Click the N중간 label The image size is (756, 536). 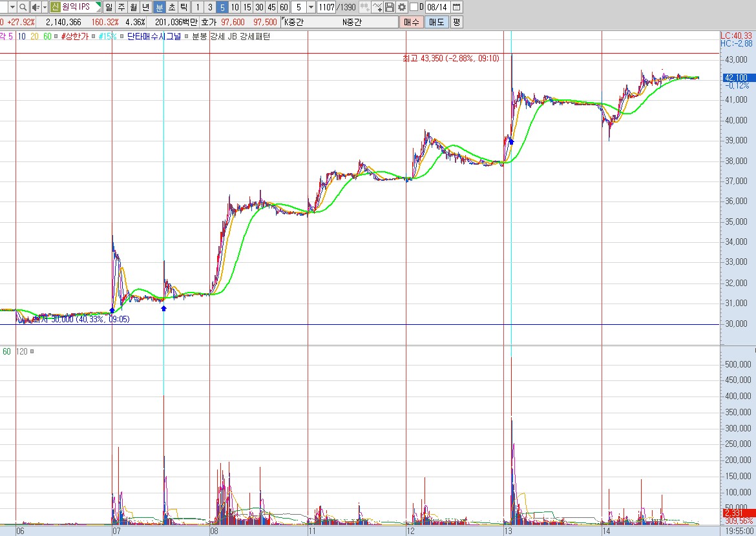(352, 22)
